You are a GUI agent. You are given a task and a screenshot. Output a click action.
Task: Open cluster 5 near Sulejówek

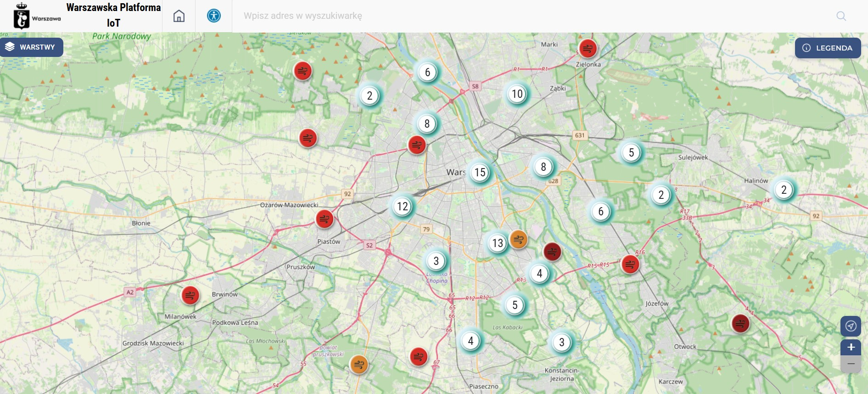click(631, 153)
